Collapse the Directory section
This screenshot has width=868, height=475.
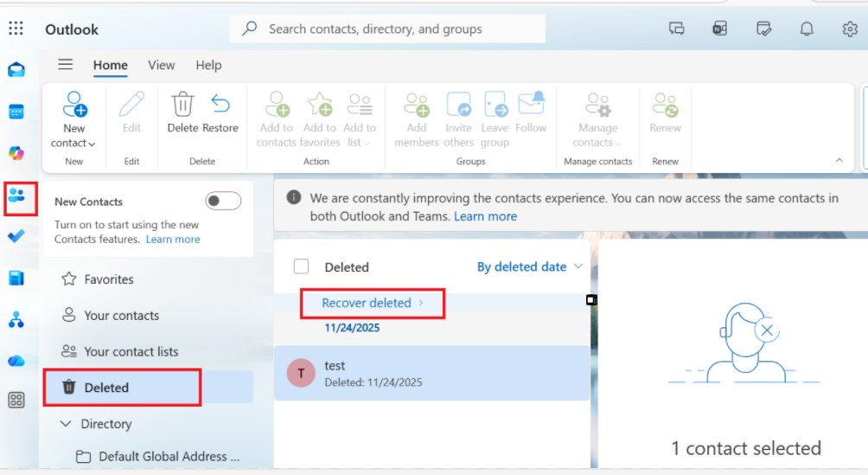(x=66, y=423)
